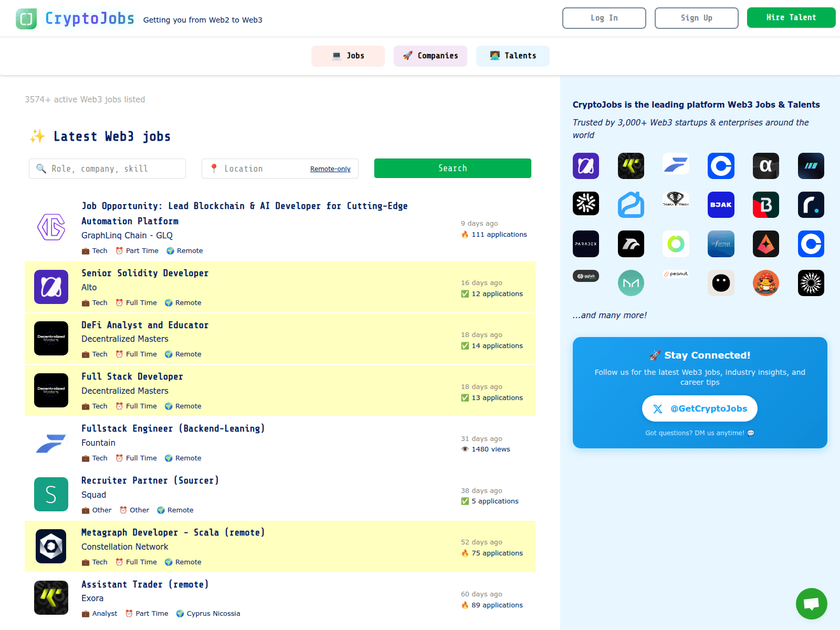
Task: Click the CryptoJobs logo icon
Action: click(26, 19)
